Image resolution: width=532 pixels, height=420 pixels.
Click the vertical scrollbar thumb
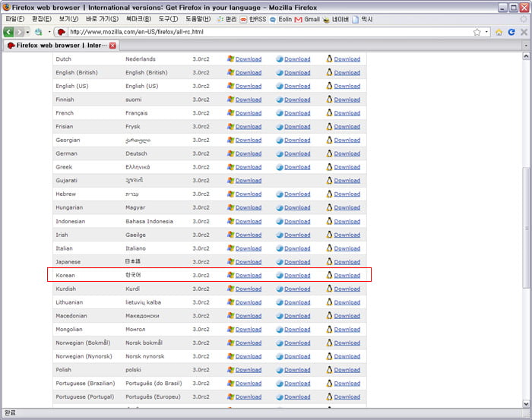pos(526,228)
